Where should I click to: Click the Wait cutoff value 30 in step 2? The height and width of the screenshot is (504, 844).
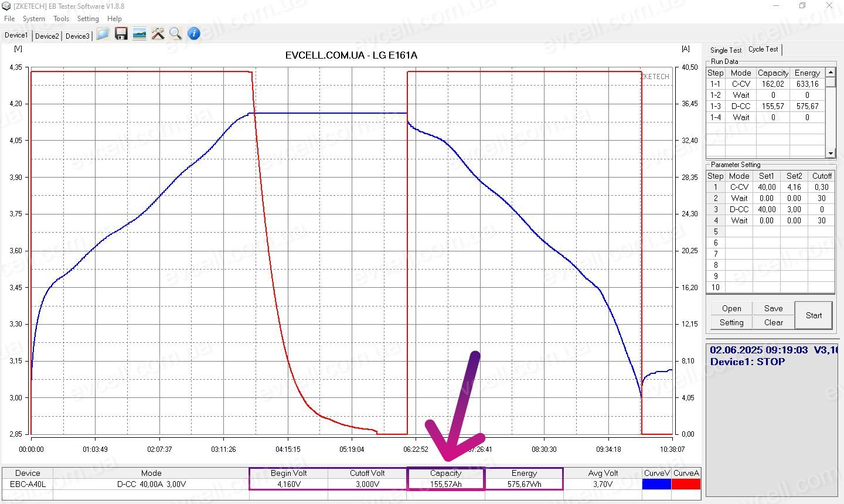pyautogui.click(x=821, y=198)
